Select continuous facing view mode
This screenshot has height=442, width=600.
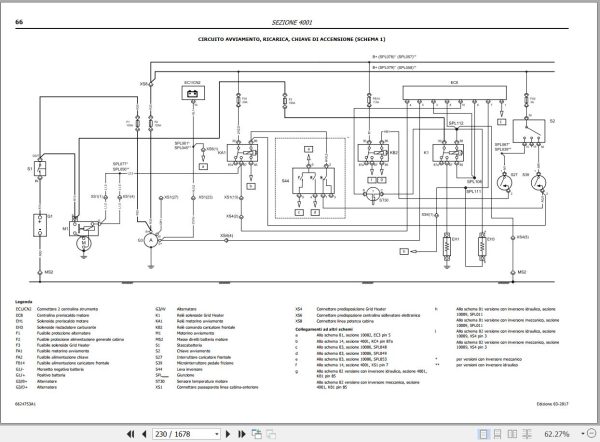pos(527,434)
